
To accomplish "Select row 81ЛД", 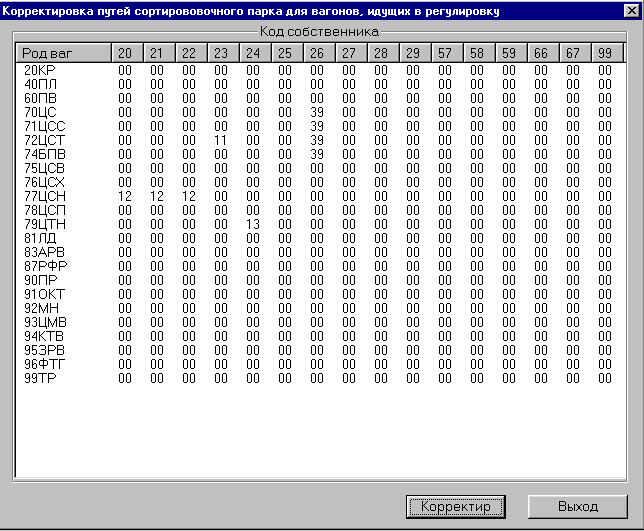I will (320, 238).
